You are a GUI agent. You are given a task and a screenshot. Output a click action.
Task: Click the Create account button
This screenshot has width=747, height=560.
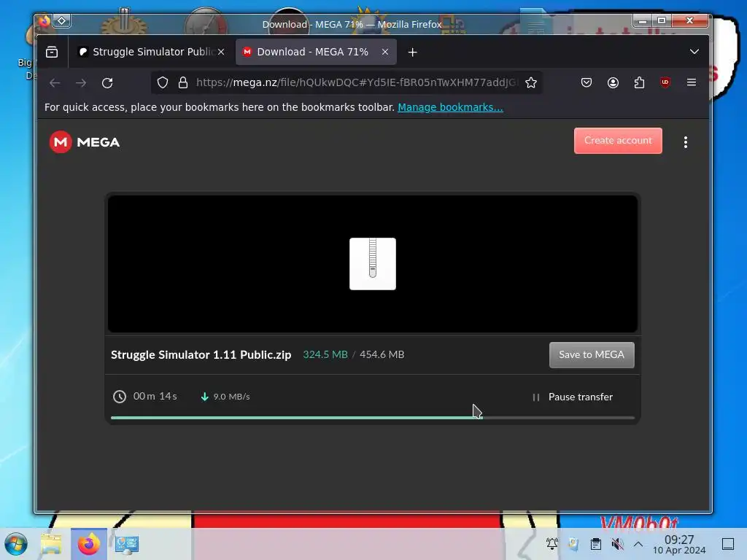[x=618, y=141]
